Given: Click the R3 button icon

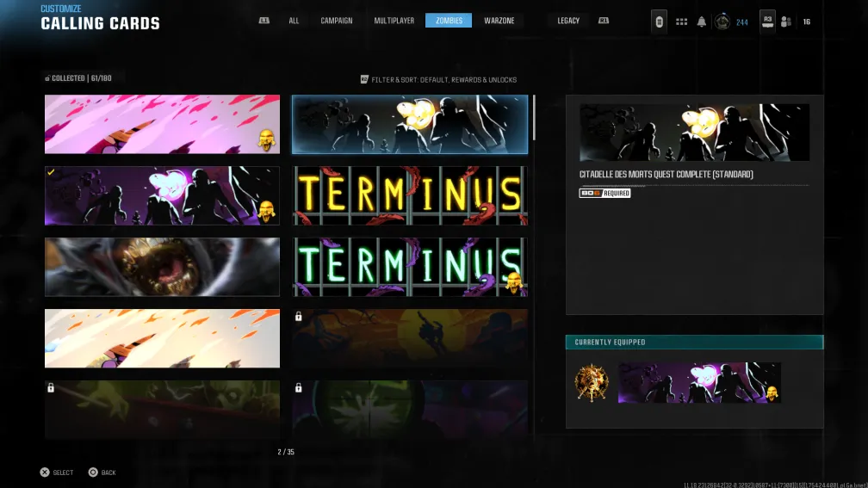Looking at the screenshot, I should tap(767, 22).
